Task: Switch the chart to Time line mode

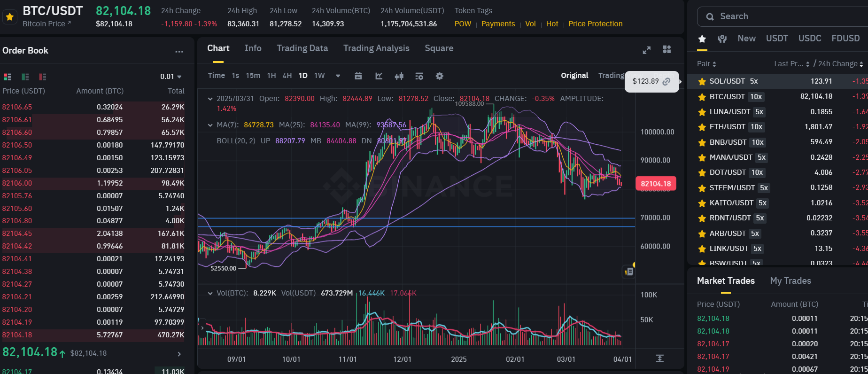Action: coord(217,76)
